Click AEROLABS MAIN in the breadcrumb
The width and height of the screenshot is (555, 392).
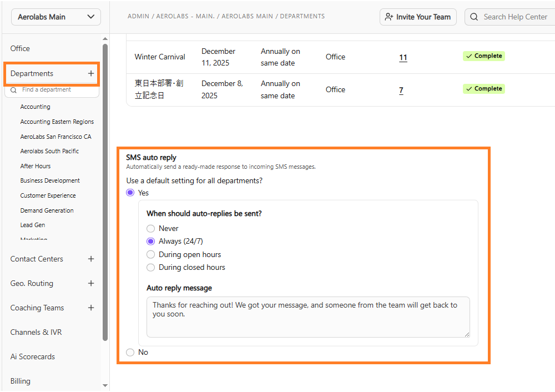[x=248, y=16]
